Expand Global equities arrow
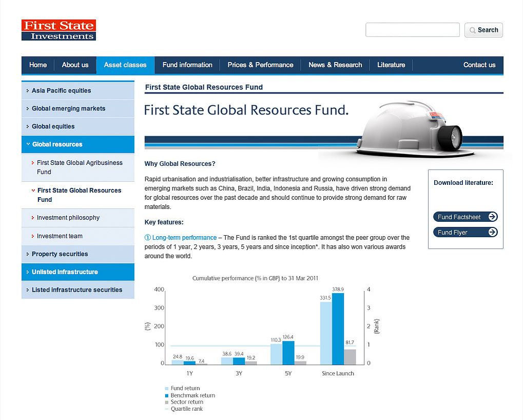 coord(28,126)
